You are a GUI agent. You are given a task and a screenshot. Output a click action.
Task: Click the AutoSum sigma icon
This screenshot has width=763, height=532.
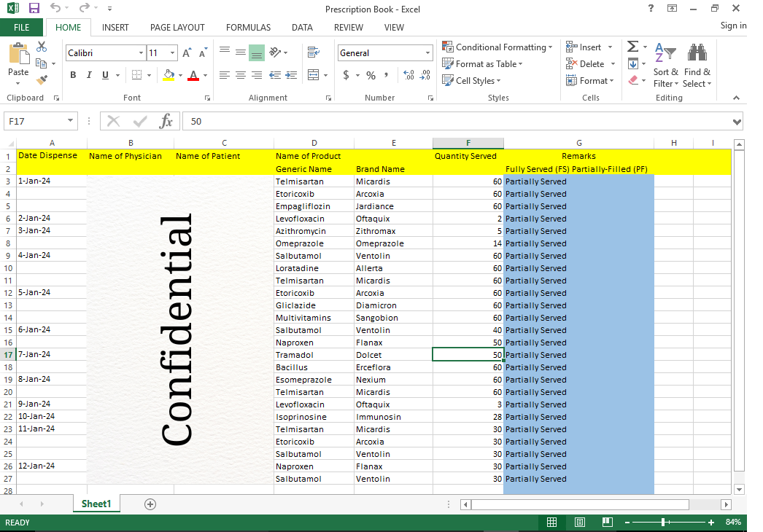[x=632, y=47]
